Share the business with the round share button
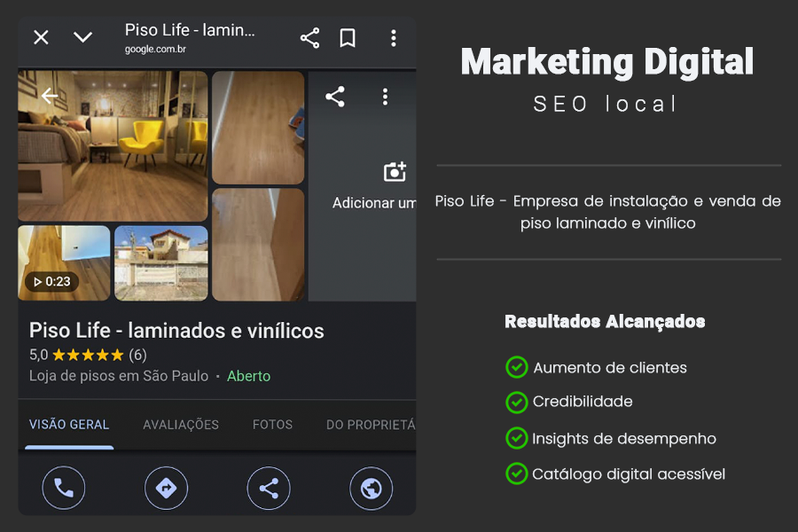The image size is (798, 532). (x=269, y=489)
